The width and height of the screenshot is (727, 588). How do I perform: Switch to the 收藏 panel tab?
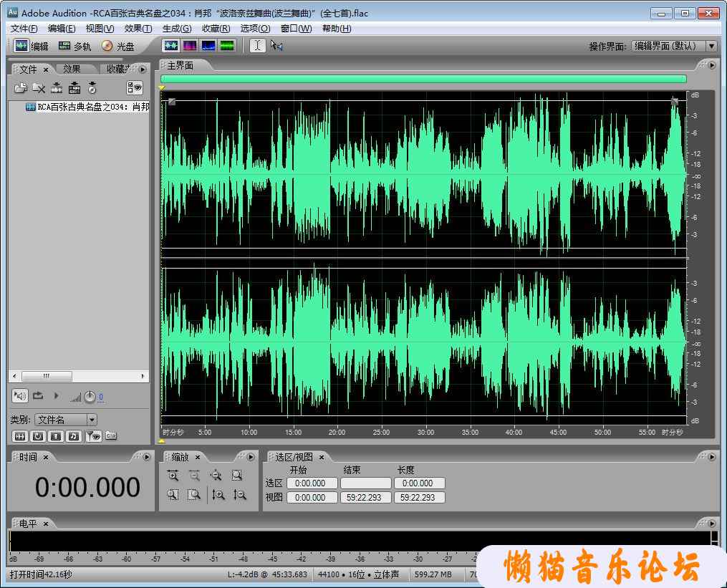[118, 69]
